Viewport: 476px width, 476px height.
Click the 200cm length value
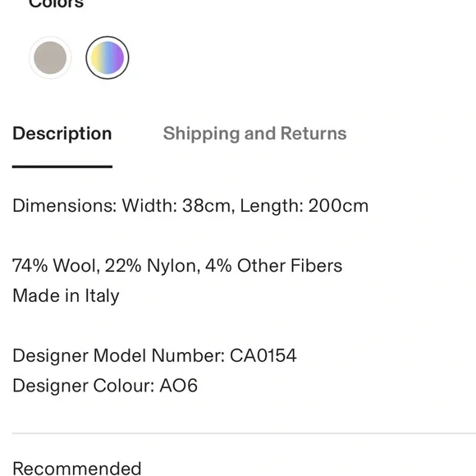pos(338,206)
